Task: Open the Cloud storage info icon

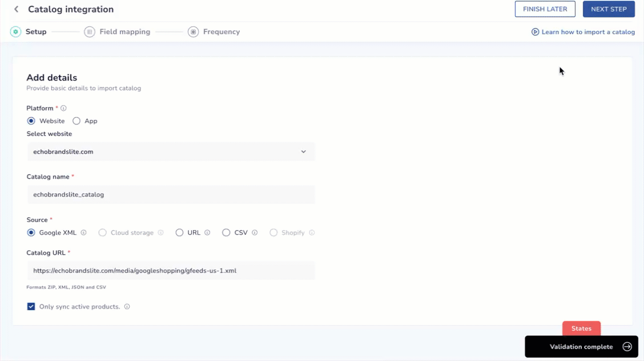Action: click(160, 232)
